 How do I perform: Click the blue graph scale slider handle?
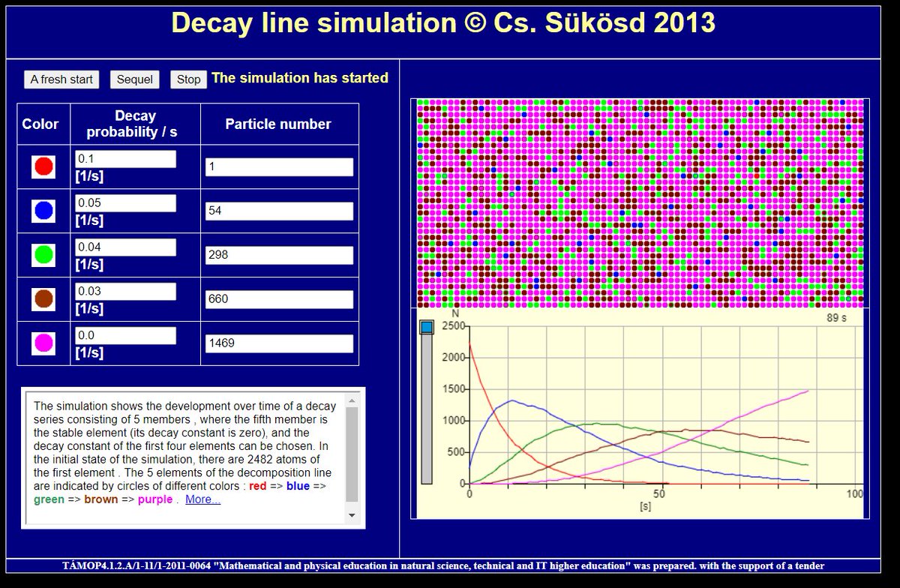click(x=427, y=327)
